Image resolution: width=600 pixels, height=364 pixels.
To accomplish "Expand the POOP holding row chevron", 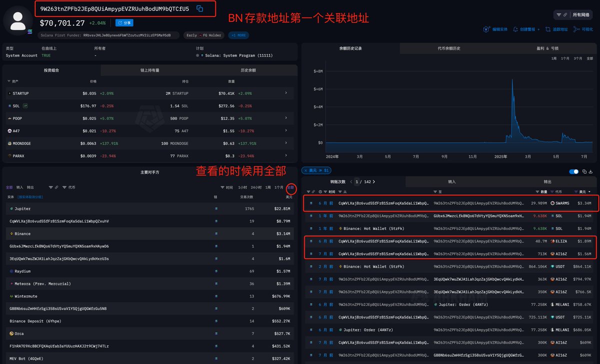I will (286, 118).
